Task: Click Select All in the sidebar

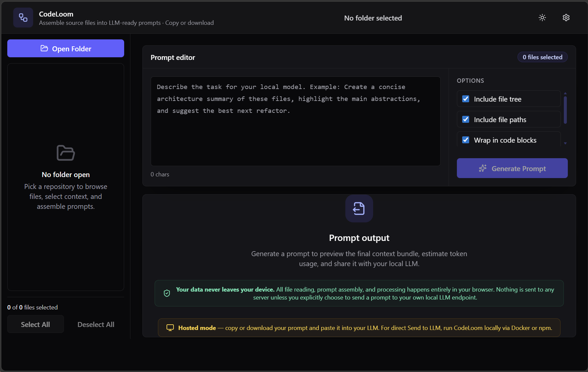Action: coord(35,324)
